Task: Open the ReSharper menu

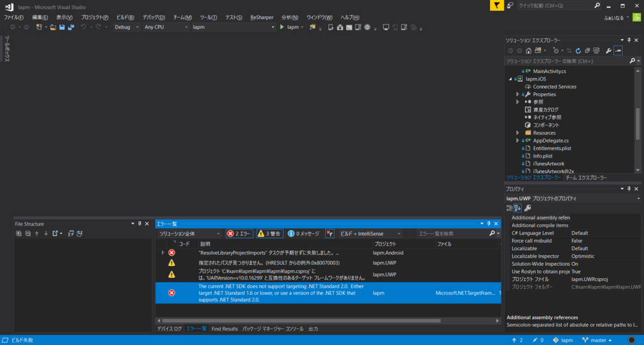Action: pos(262,17)
